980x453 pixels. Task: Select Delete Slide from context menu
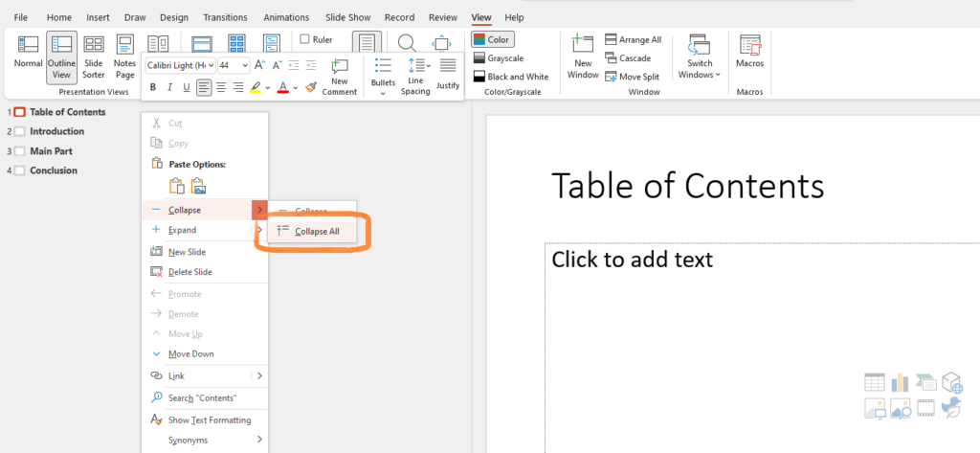pos(189,272)
